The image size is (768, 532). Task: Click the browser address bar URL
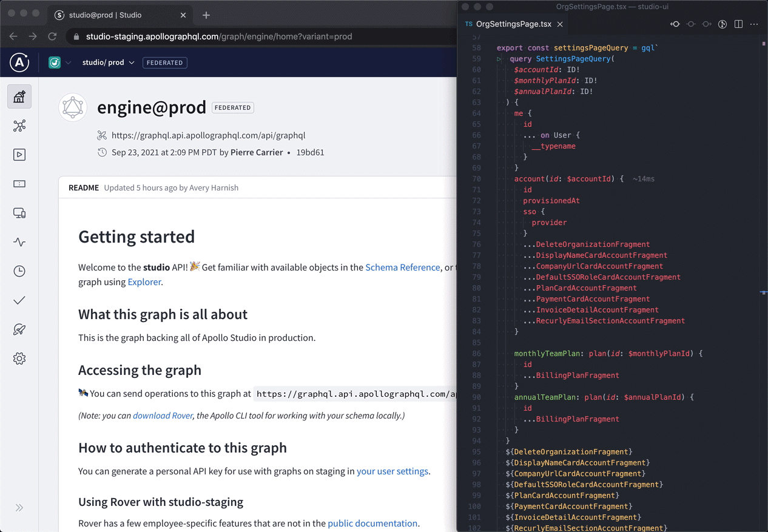point(219,36)
